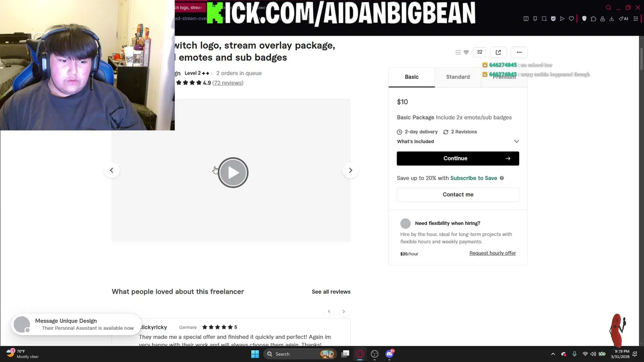Viewport: 644px width, 362px height.
Task: Open the save-to-list icon beside the heart
Action: (x=458, y=52)
